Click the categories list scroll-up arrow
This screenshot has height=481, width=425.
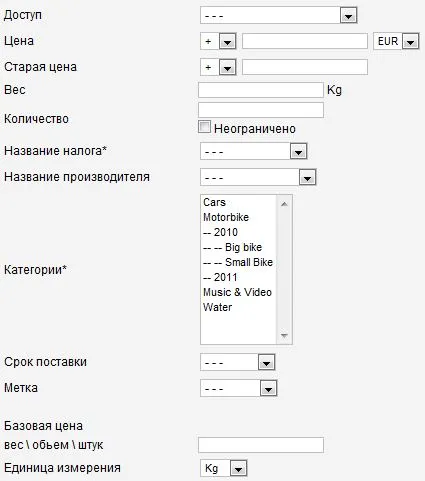coord(284,204)
